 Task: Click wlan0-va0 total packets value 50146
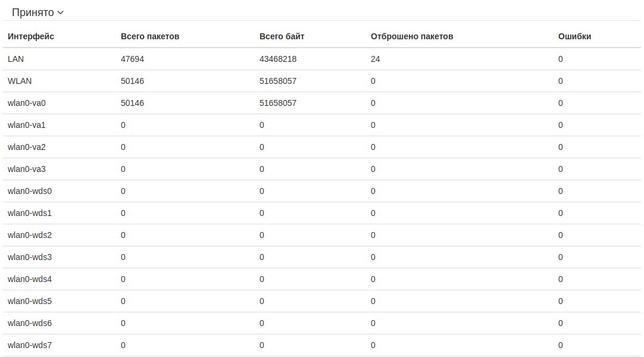coord(132,103)
